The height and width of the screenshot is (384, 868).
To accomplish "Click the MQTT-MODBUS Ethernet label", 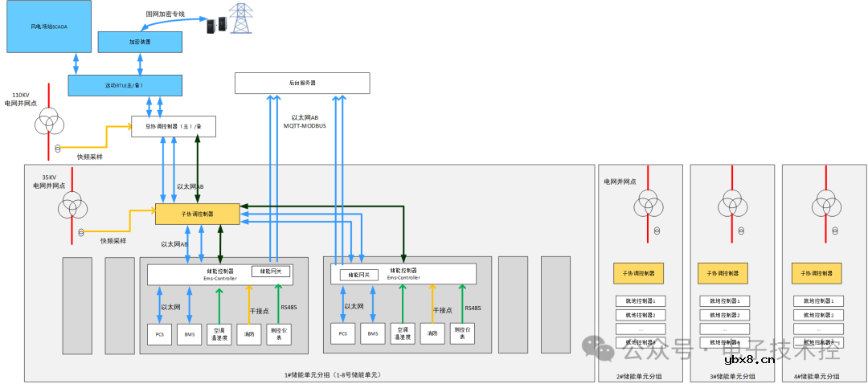I will [x=305, y=125].
